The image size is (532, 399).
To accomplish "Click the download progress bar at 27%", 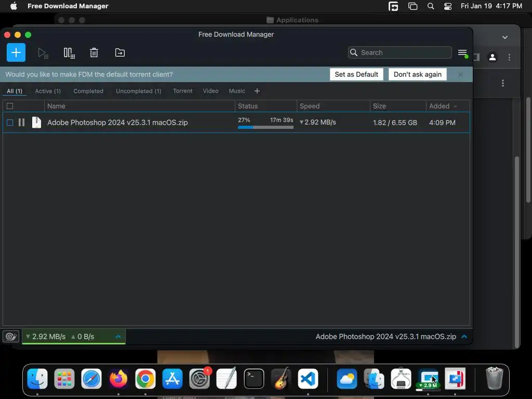I will tap(265, 127).
